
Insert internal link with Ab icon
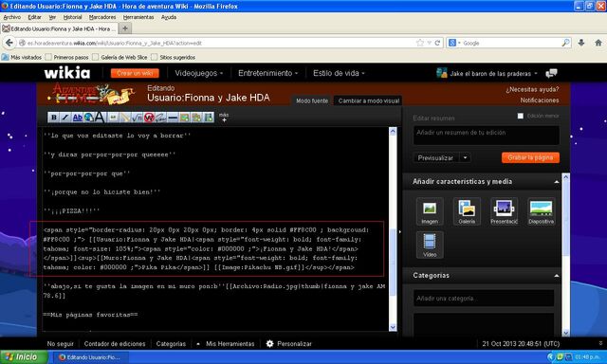point(78,118)
